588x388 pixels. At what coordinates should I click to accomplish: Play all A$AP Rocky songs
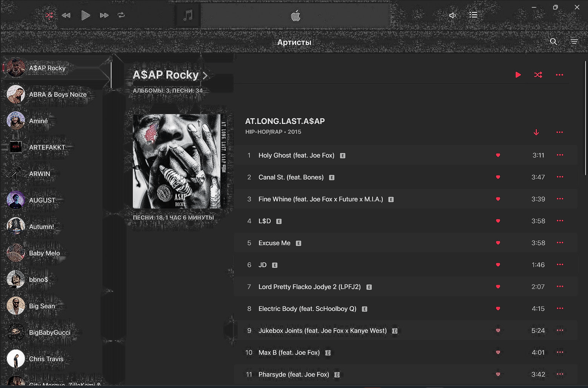518,75
